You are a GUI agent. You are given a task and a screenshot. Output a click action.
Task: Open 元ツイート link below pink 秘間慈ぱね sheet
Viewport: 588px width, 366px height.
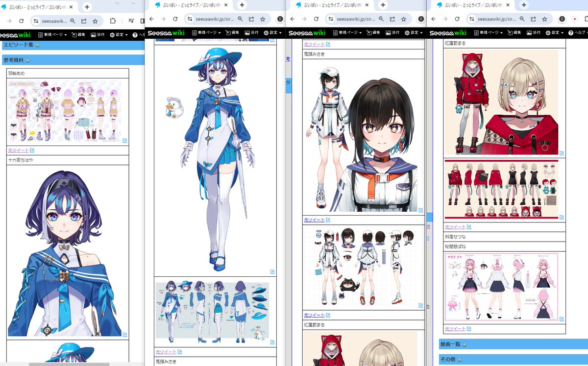coord(455,329)
